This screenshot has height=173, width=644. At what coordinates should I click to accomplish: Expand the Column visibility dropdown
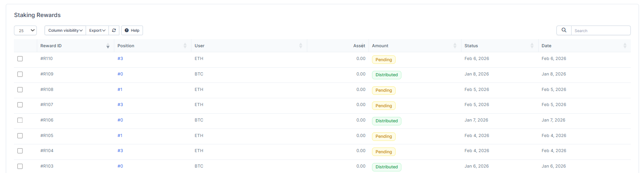[65, 31]
